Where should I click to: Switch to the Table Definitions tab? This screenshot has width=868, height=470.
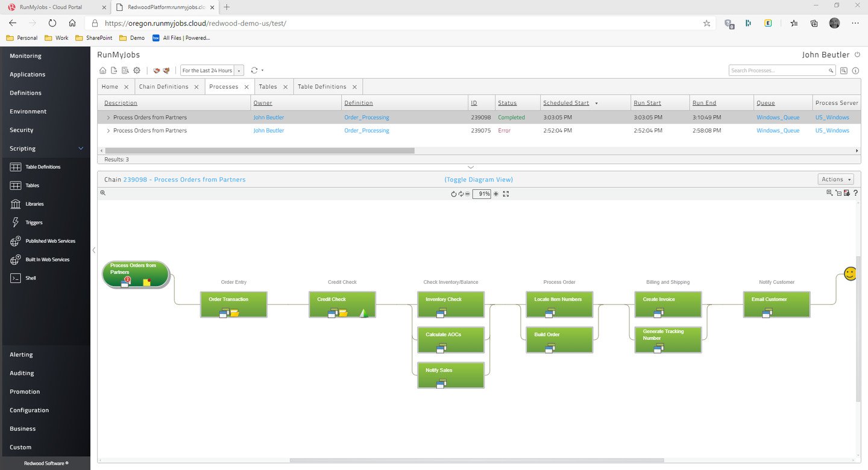(x=322, y=87)
